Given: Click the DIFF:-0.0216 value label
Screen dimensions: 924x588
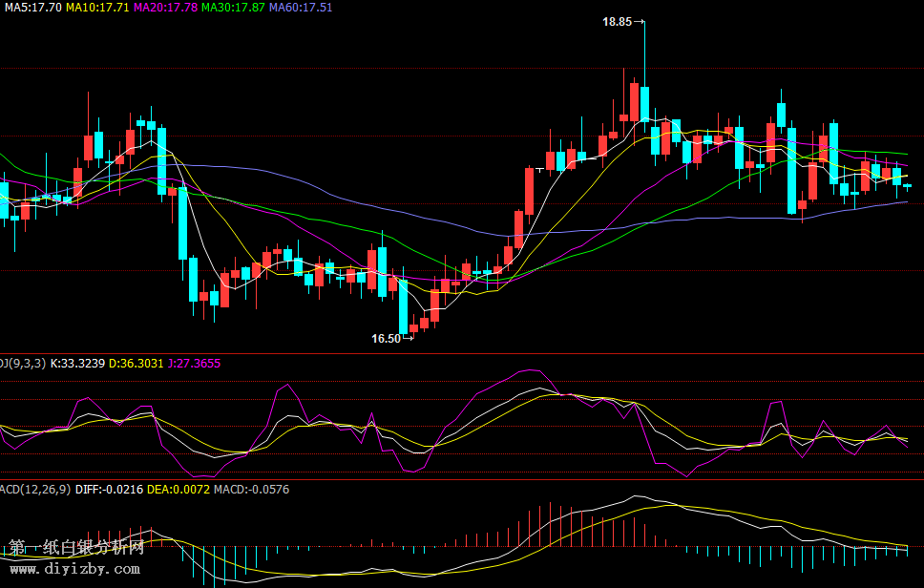Looking at the screenshot, I should point(109,489).
